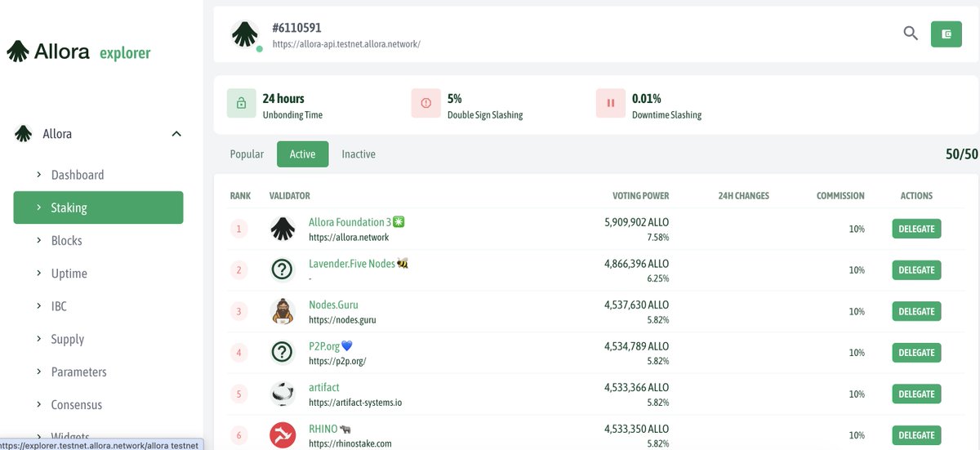The image size is (980, 450).
Task: Click the Downtime Slashing pause icon
Action: (x=610, y=104)
